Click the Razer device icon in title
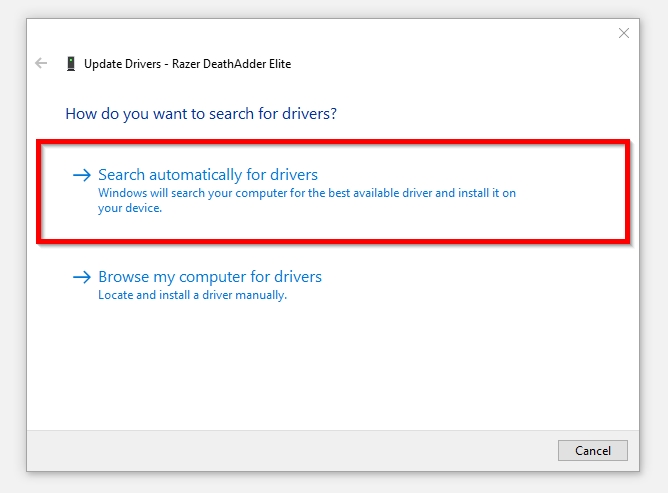The image size is (668, 493). [71, 64]
